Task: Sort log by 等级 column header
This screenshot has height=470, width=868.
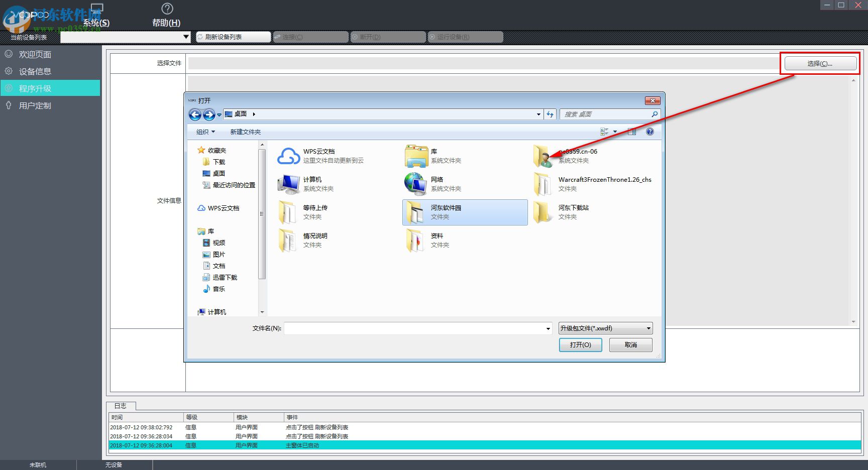Action: tap(208, 417)
